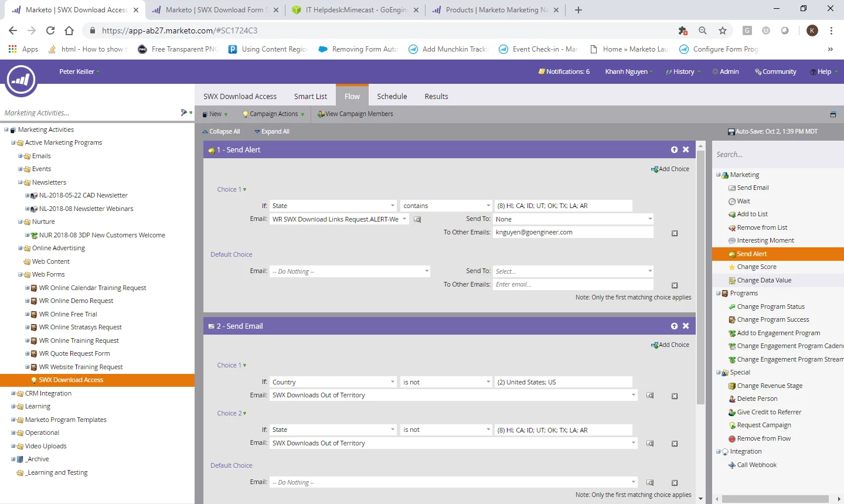Move Send Alert step up arrow
This screenshot has height=504, width=844.
pos(674,150)
